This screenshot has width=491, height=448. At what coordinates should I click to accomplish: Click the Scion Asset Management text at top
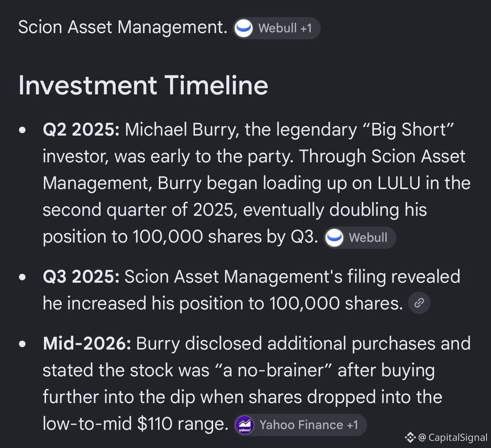(123, 28)
